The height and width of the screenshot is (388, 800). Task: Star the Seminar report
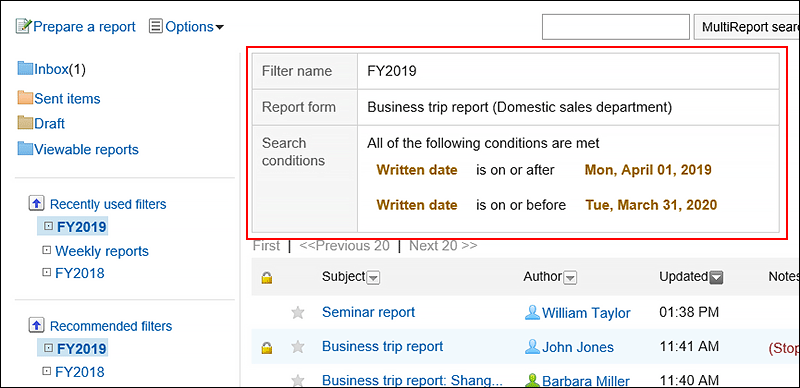297,313
